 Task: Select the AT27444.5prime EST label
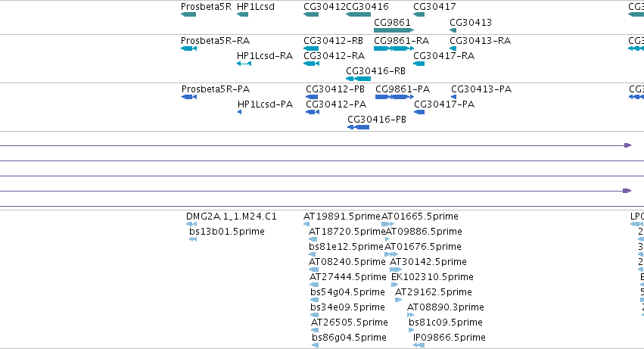click(348, 278)
